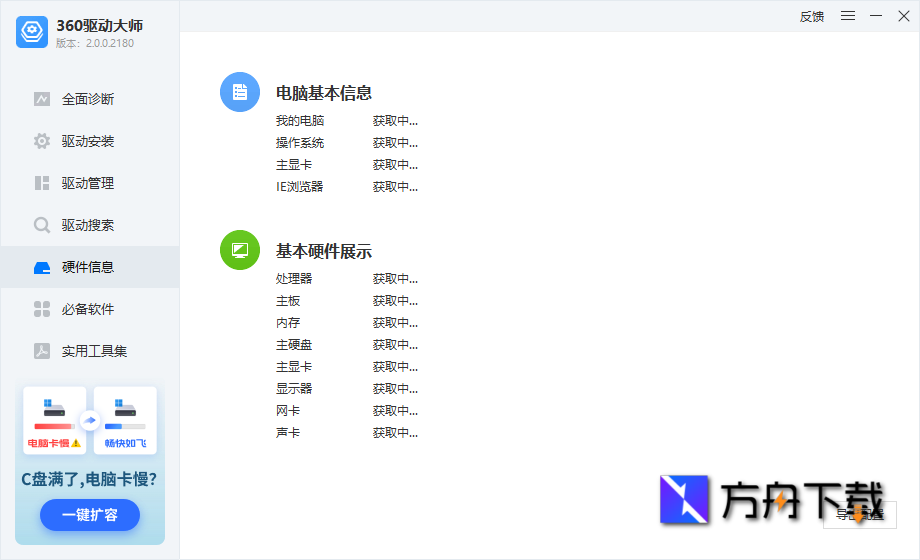Click 获取中... value beside 我的电脑
This screenshot has width=920, height=560.
pos(395,120)
